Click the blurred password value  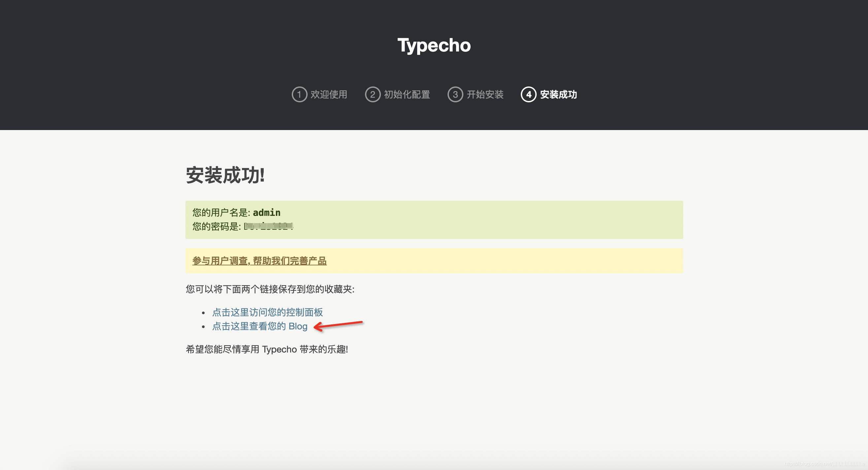pyautogui.click(x=269, y=226)
